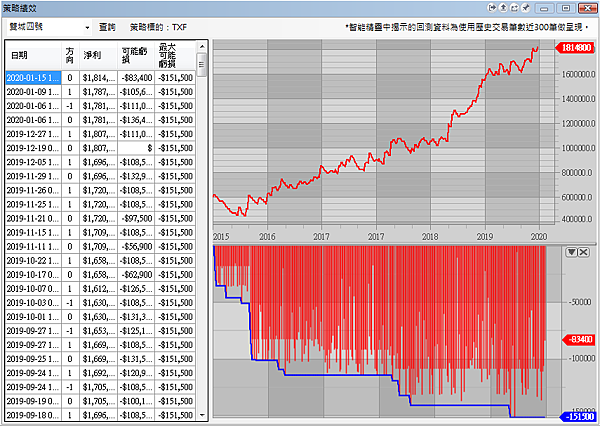Click the 2018 label on the time axis

(x=430, y=237)
